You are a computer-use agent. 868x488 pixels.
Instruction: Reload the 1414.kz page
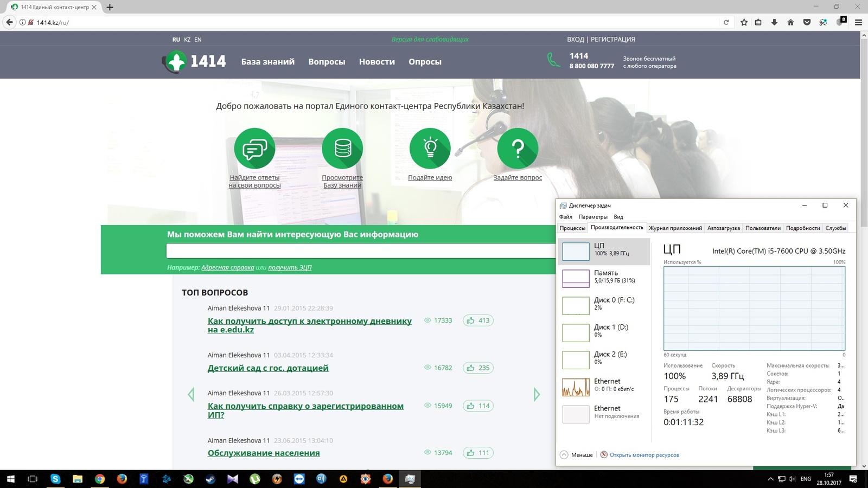click(x=726, y=22)
